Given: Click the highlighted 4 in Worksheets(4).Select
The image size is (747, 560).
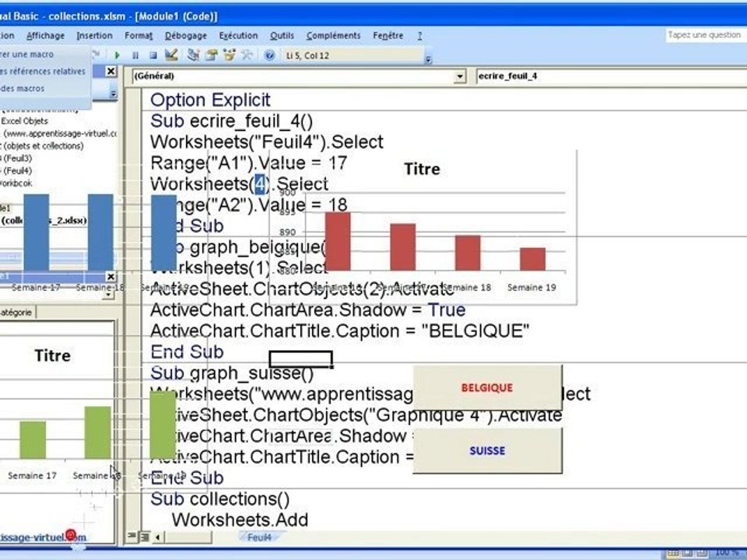Looking at the screenshot, I should point(260,184).
